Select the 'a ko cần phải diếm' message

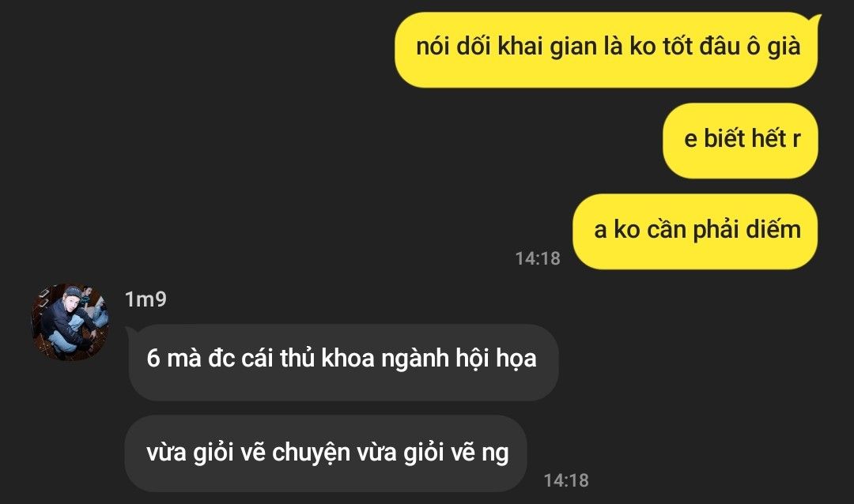click(695, 231)
